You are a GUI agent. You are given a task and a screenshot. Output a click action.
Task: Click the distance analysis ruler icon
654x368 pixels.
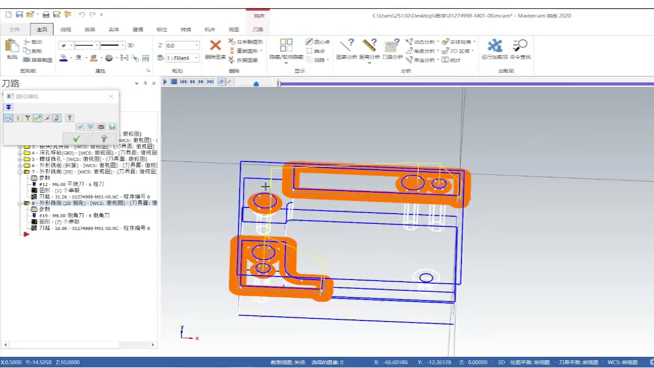point(370,45)
